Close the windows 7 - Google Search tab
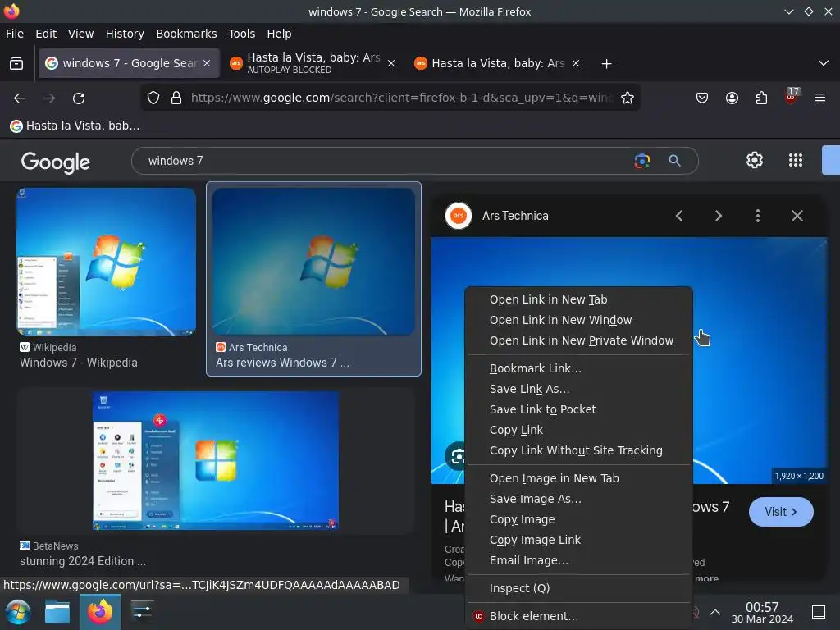Image resolution: width=840 pixels, height=630 pixels. click(207, 63)
